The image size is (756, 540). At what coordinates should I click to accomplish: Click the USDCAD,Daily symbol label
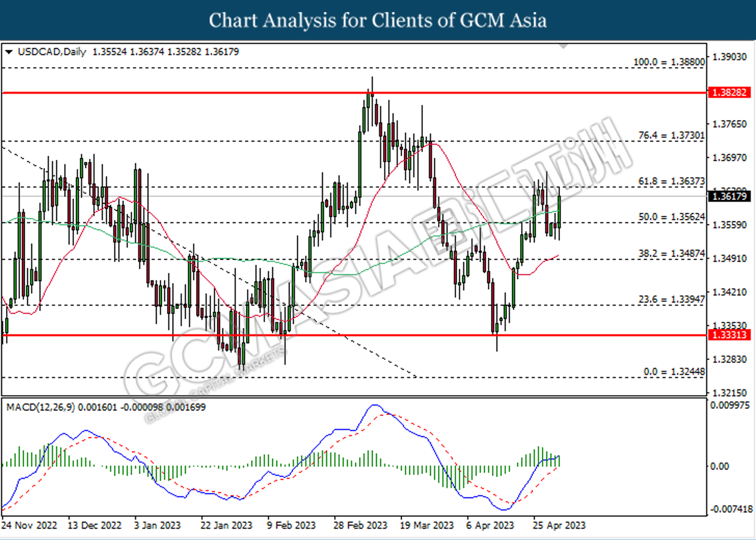click(x=52, y=52)
